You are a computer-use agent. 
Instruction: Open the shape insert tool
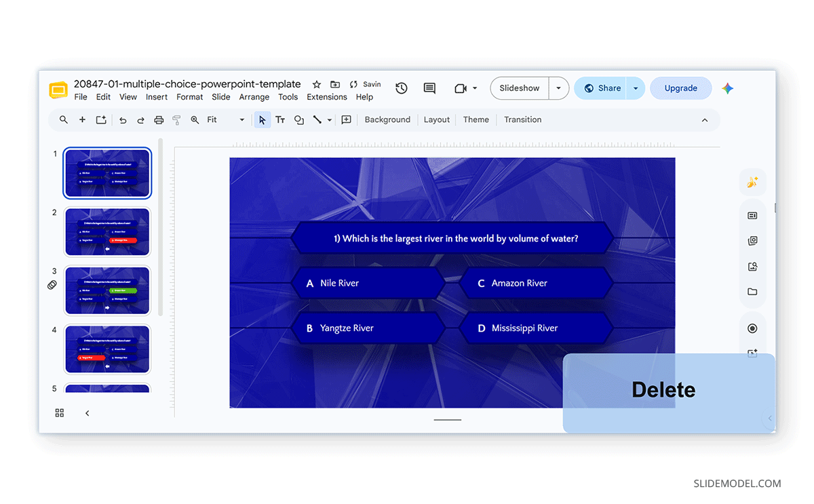click(x=298, y=120)
